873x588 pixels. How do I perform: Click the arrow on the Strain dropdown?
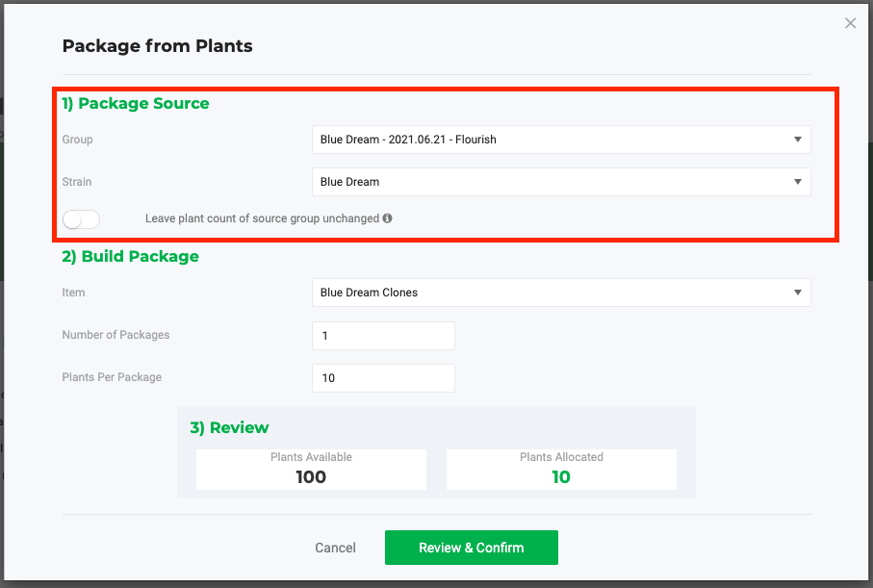(797, 182)
